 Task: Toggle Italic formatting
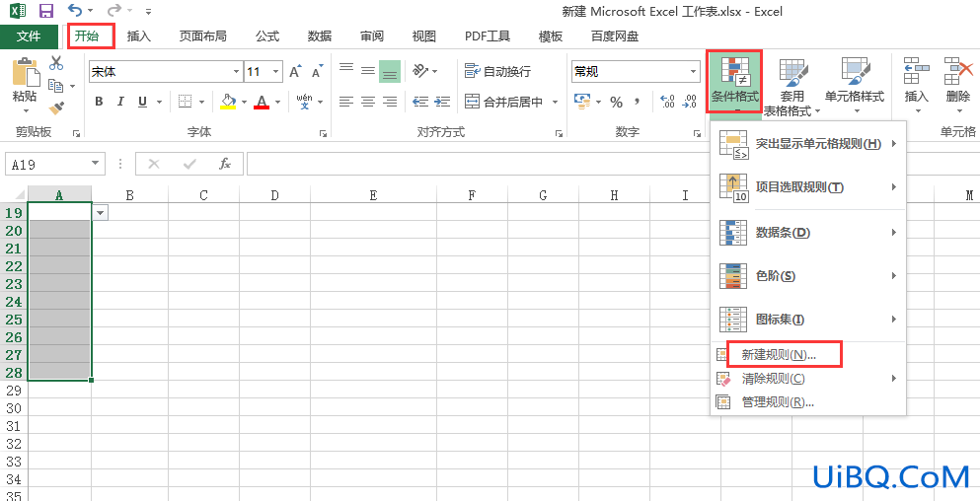(120, 102)
